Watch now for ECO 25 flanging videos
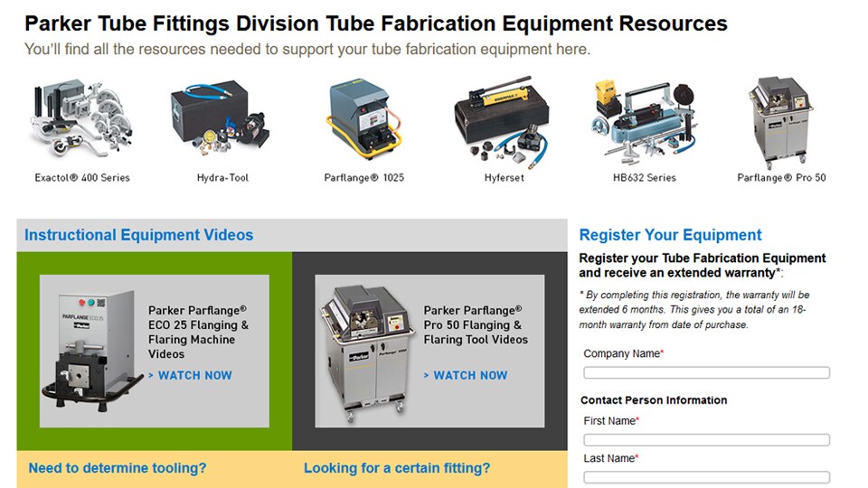The image size is (868, 488). pyautogui.click(x=193, y=376)
